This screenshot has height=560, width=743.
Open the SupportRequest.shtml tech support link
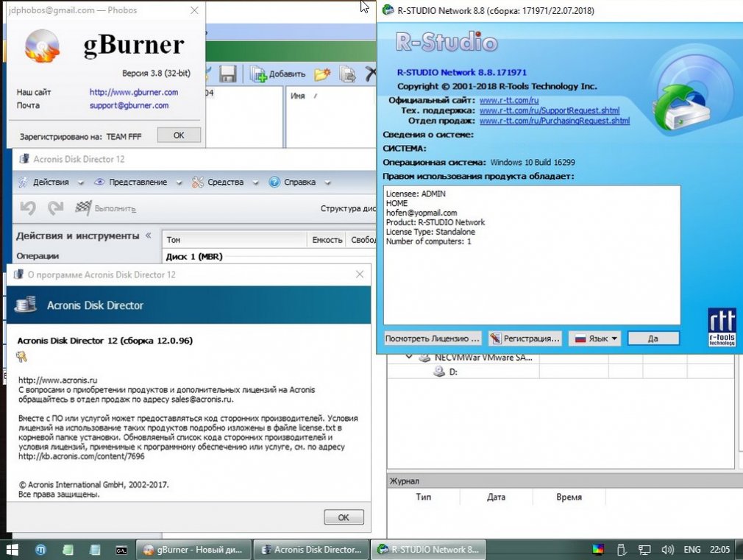click(550, 110)
